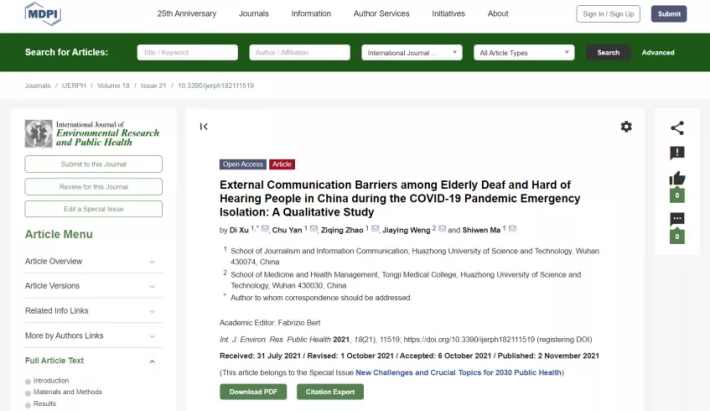Open the Journals menu
Screen dimensions: 710x411
click(253, 14)
